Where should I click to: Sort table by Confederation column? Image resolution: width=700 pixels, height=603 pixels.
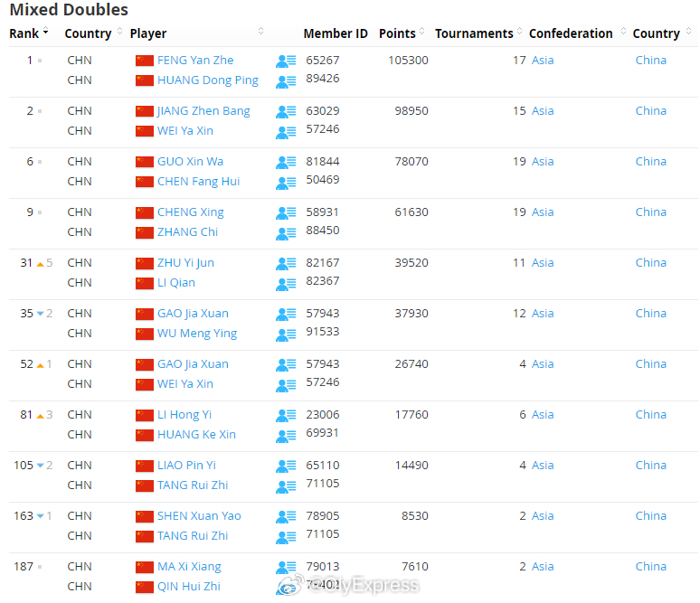click(x=577, y=33)
